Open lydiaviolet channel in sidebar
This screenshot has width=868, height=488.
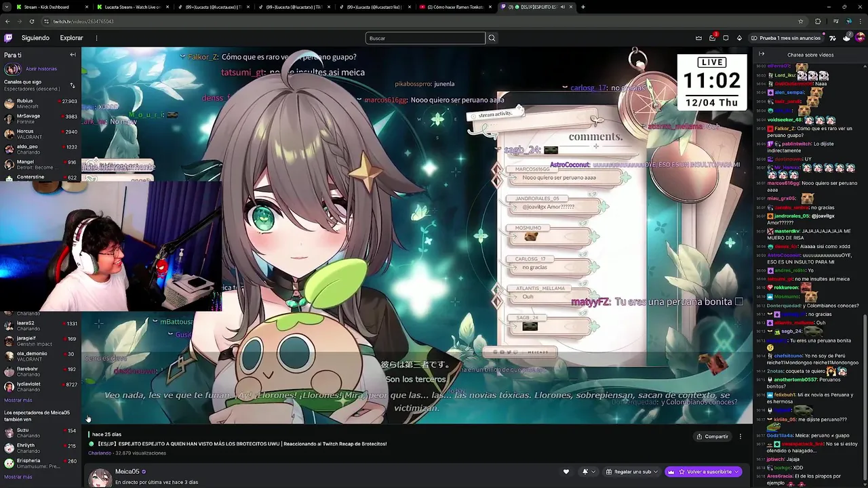[x=41, y=387]
